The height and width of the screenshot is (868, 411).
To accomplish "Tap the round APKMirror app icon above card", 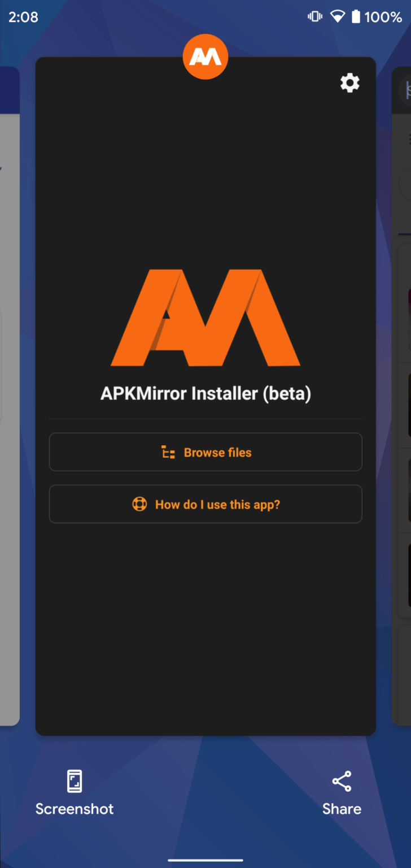I will click(205, 57).
